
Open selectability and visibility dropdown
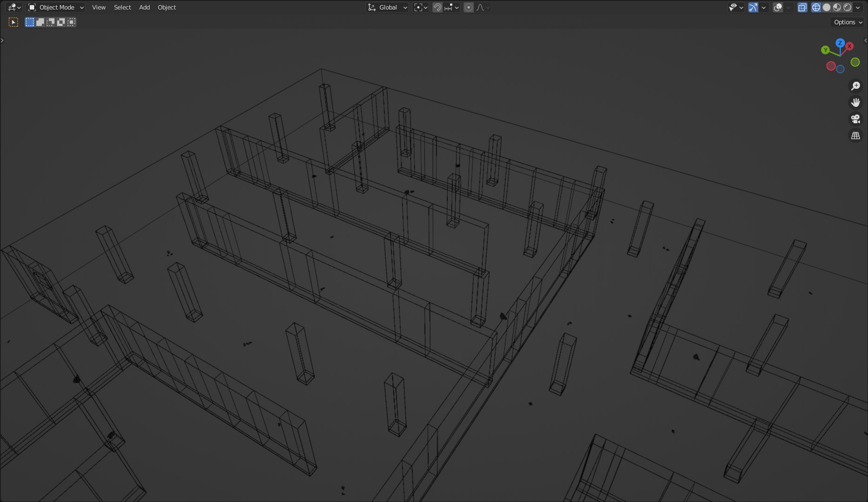pyautogui.click(x=736, y=7)
